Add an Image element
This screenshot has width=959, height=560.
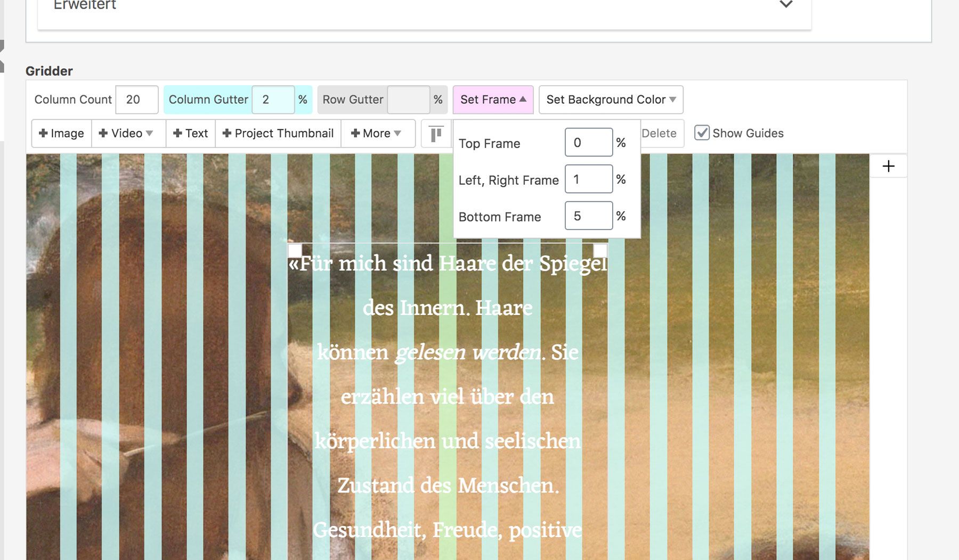click(x=62, y=134)
